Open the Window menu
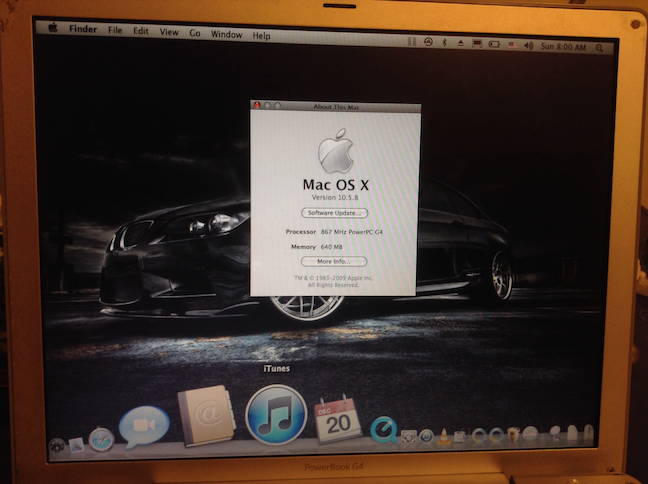 (x=226, y=34)
